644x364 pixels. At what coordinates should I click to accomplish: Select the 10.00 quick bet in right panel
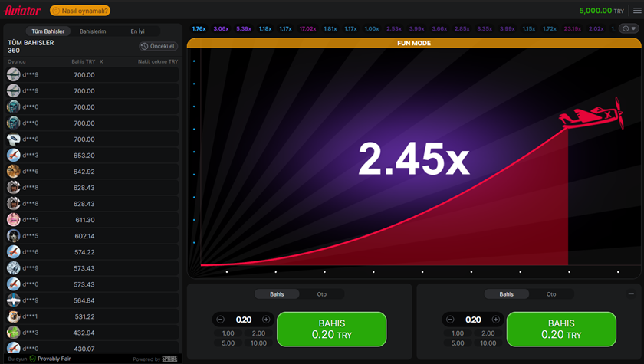click(x=488, y=343)
